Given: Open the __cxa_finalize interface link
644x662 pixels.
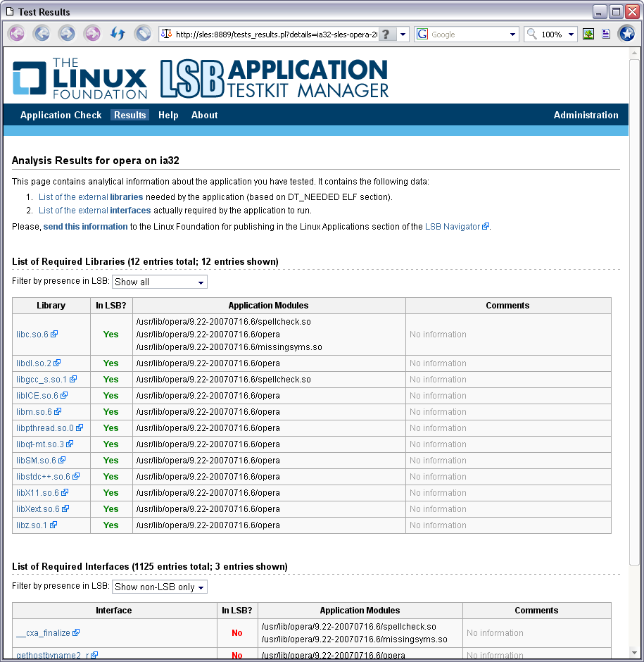Looking at the screenshot, I should 43,632.
